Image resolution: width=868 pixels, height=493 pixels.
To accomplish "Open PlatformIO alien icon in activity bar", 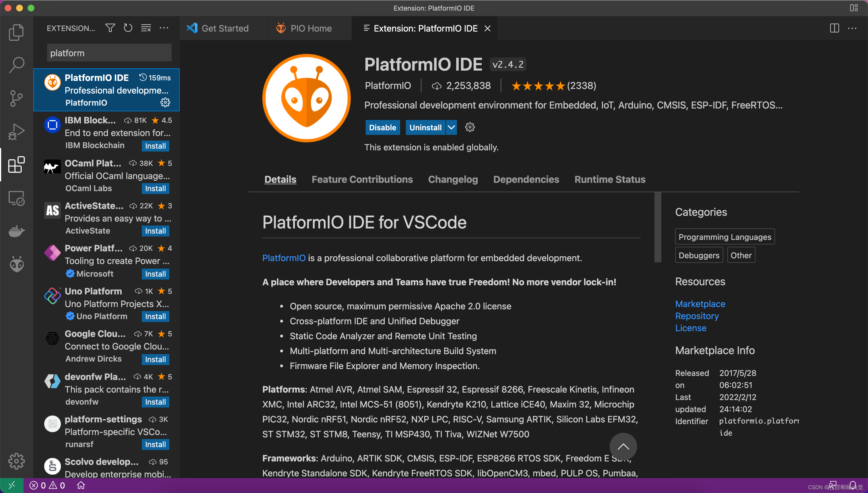I will [16, 264].
